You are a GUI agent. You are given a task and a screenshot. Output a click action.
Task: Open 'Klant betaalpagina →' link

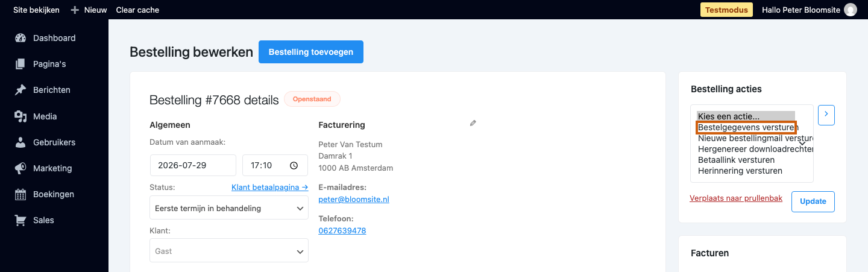pyautogui.click(x=270, y=187)
